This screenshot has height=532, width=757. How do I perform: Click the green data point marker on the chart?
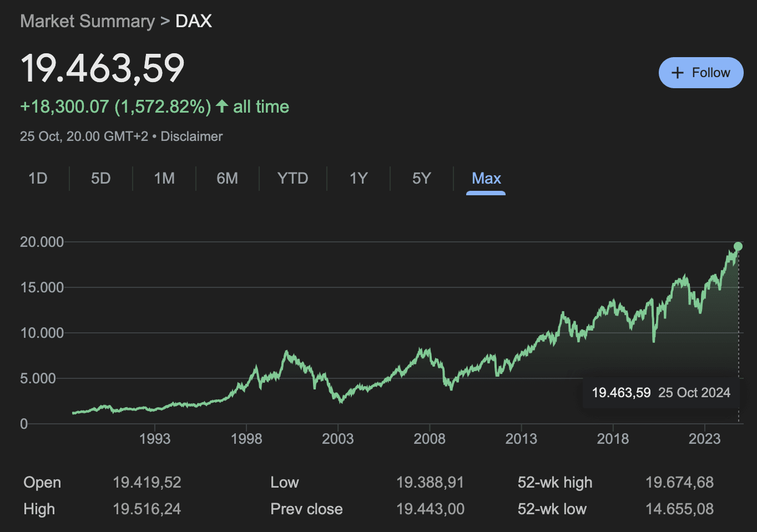pyautogui.click(x=738, y=246)
